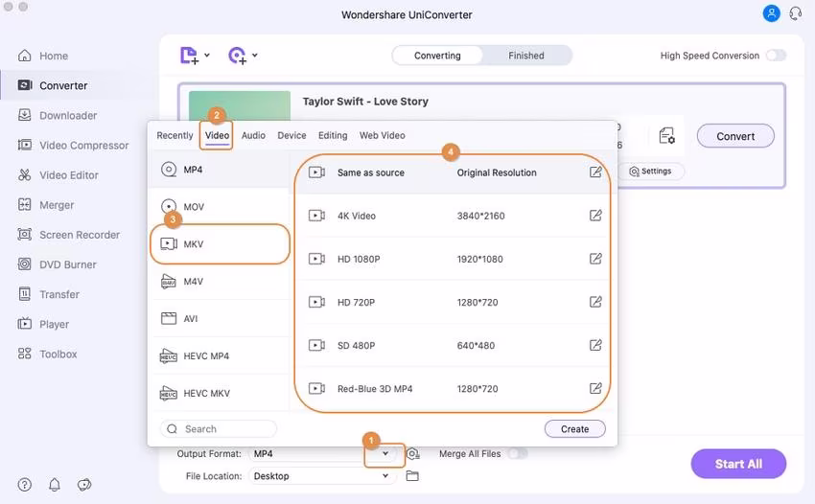Select the AVI format
This screenshot has height=504, width=815.
pos(220,318)
